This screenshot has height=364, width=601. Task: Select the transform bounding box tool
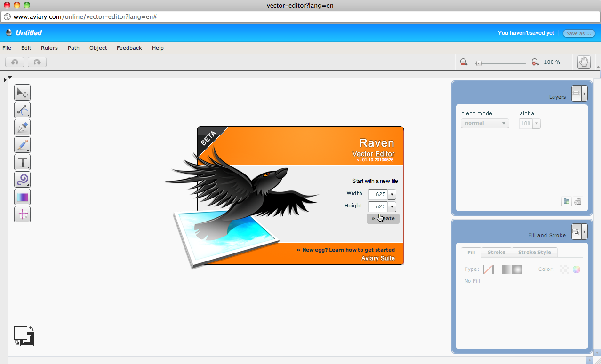tap(22, 214)
